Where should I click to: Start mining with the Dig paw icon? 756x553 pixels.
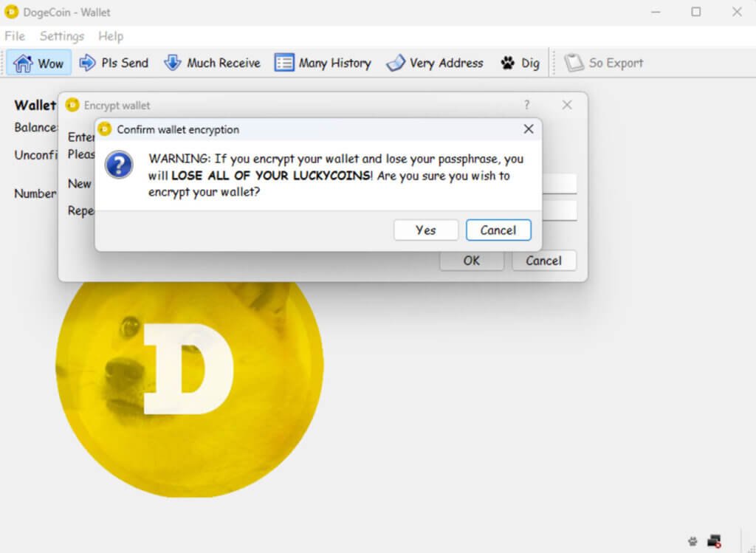[x=520, y=63]
